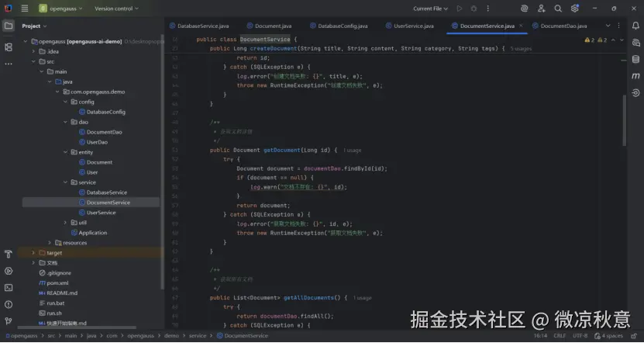Expand the util package

(x=65, y=223)
